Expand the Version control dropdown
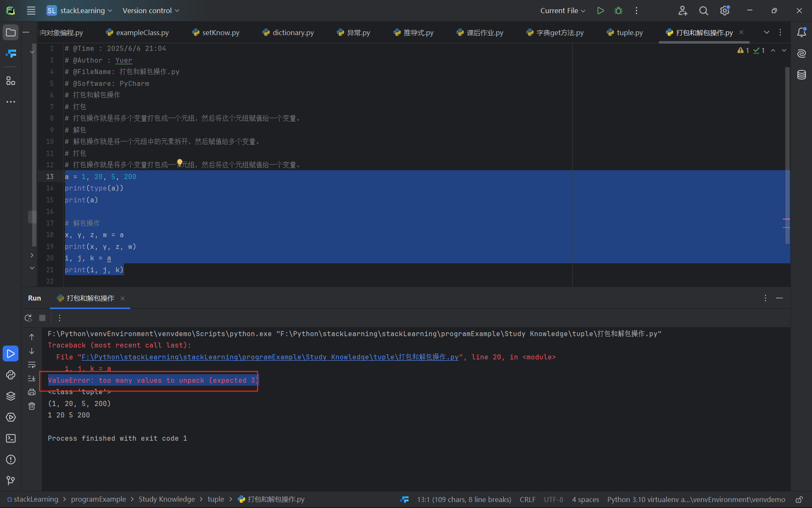This screenshot has width=812, height=508. [151, 11]
